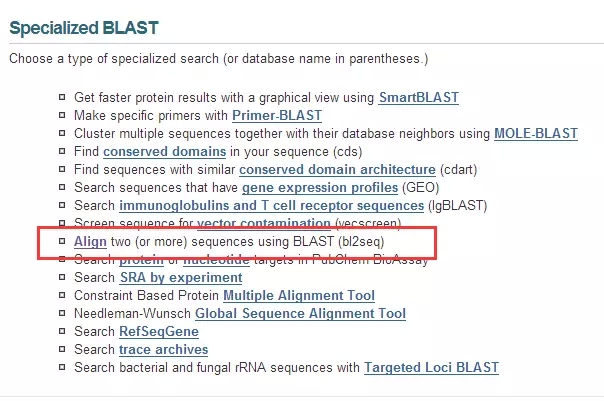Open the trace archives link
This screenshot has width=604, height=401.
point(163,350)
